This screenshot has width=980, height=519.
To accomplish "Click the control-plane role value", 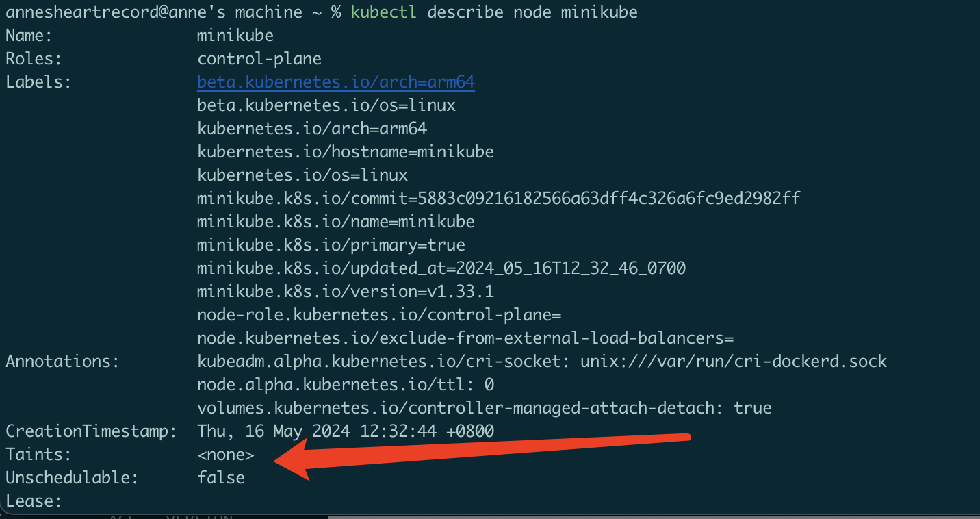I will 259,59.
